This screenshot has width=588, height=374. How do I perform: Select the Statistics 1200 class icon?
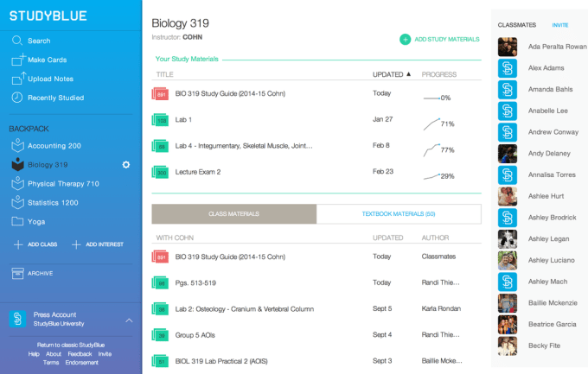coord(17,202)
